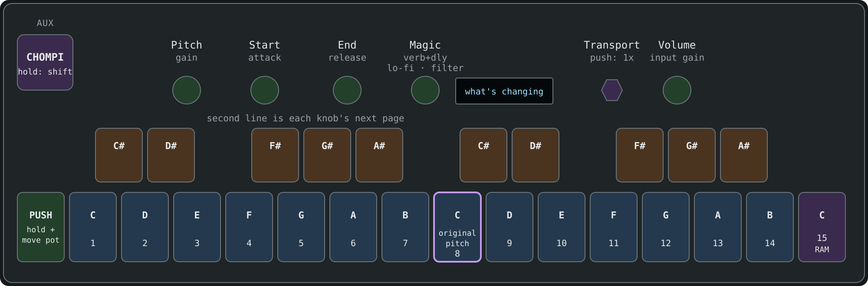Click the End release knob
The width and height of the screenshot is (868, 286).
[347, 90]
